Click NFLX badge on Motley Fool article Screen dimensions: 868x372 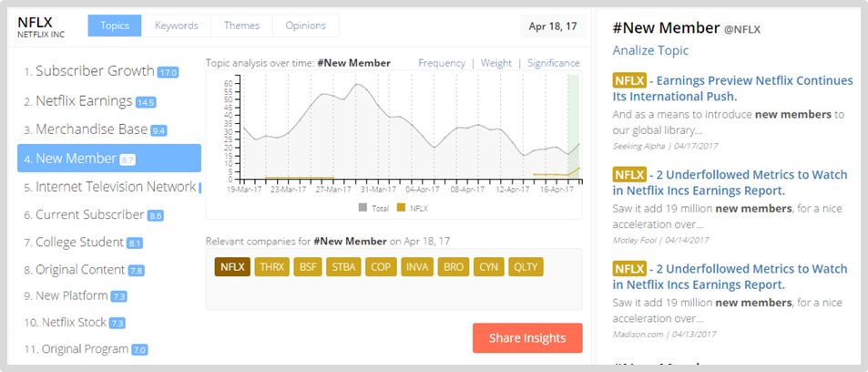(x=629, y=175)
